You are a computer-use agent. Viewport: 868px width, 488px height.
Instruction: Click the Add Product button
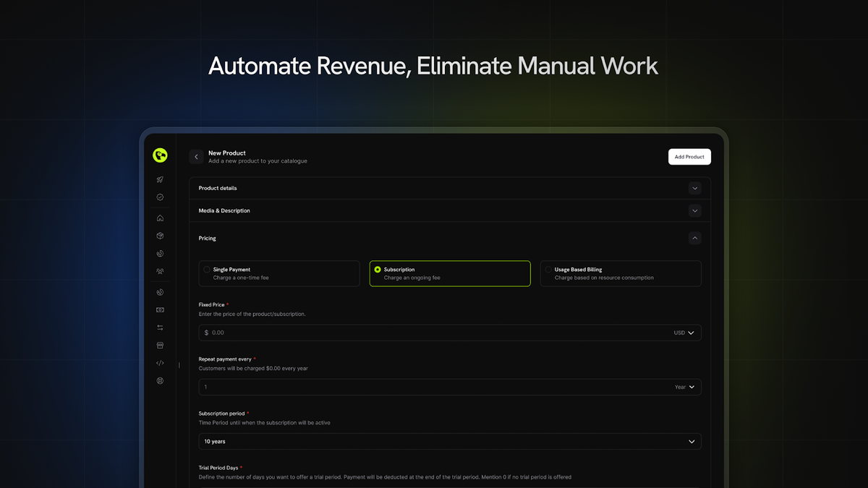click(x=689, y=156)
